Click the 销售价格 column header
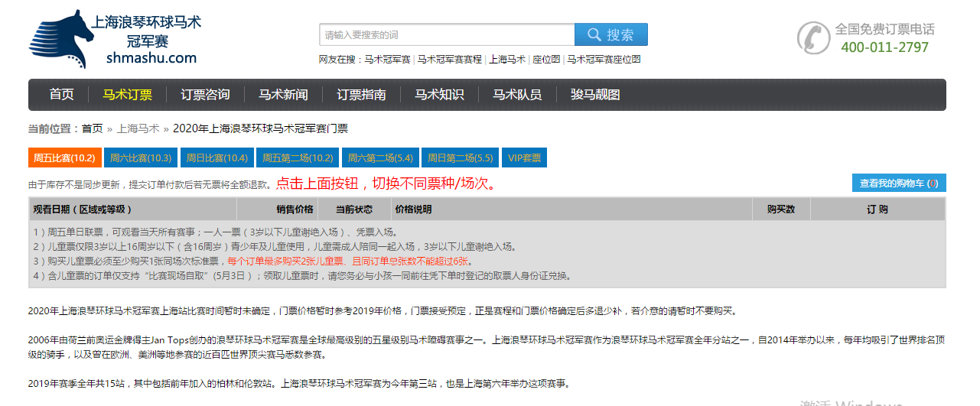980x406 pixels. (x=295, y=209)
